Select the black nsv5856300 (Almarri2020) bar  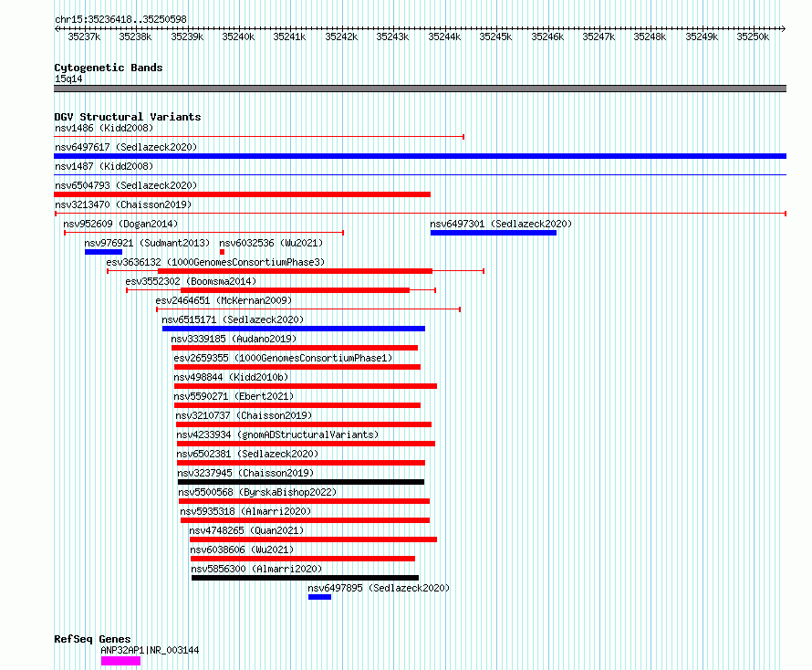[x=305, y=578]
